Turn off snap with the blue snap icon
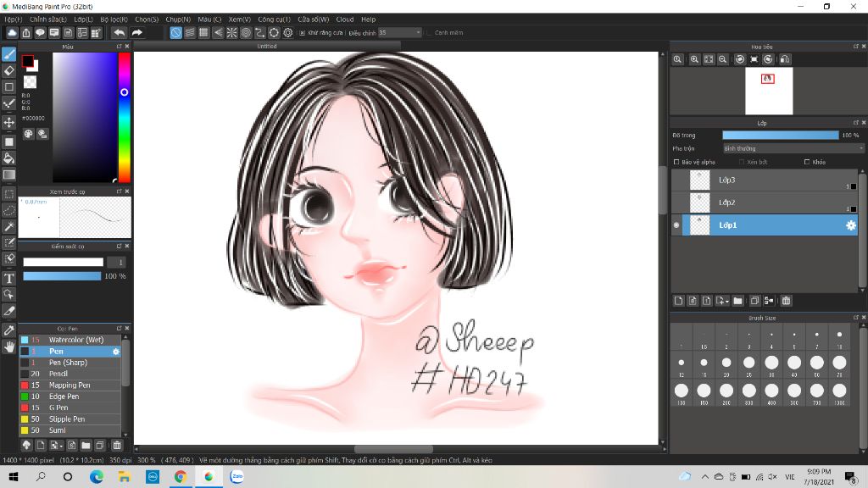The height and width of the screenshot is (488, 868). [x=175, y=33]
